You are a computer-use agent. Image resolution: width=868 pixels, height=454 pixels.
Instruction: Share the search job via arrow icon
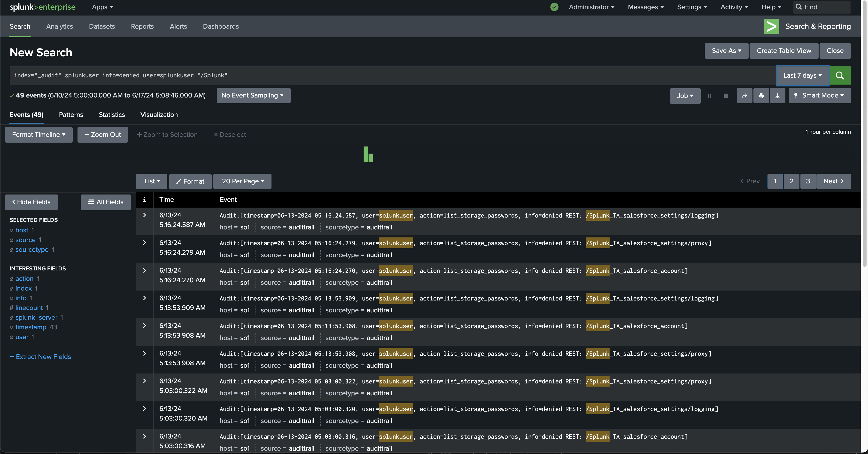click(744, 96)
